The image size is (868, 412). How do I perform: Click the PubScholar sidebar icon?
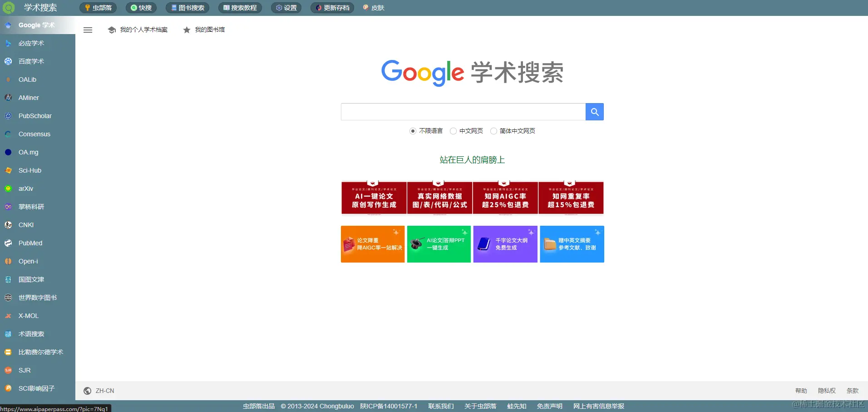point(8,116)
